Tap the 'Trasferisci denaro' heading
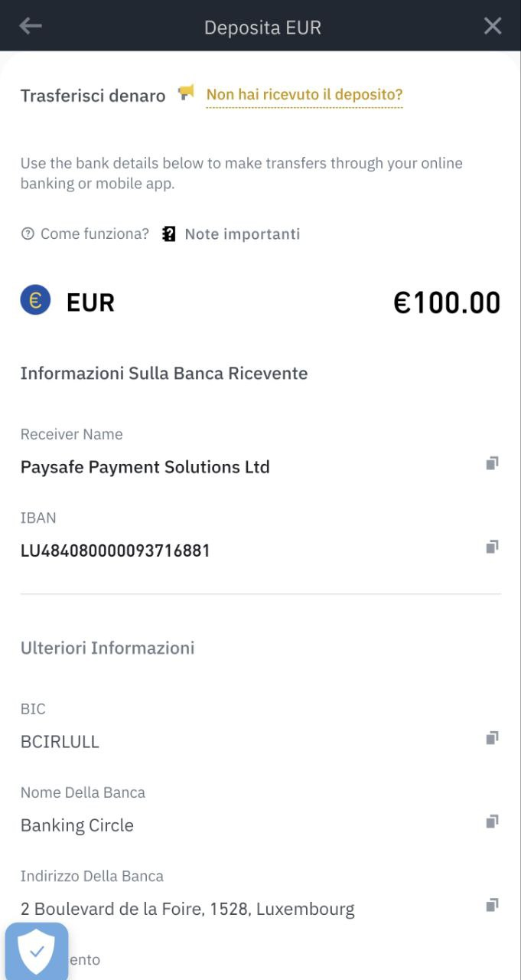This screenshot has height=980, width=521. coord(93,96)
